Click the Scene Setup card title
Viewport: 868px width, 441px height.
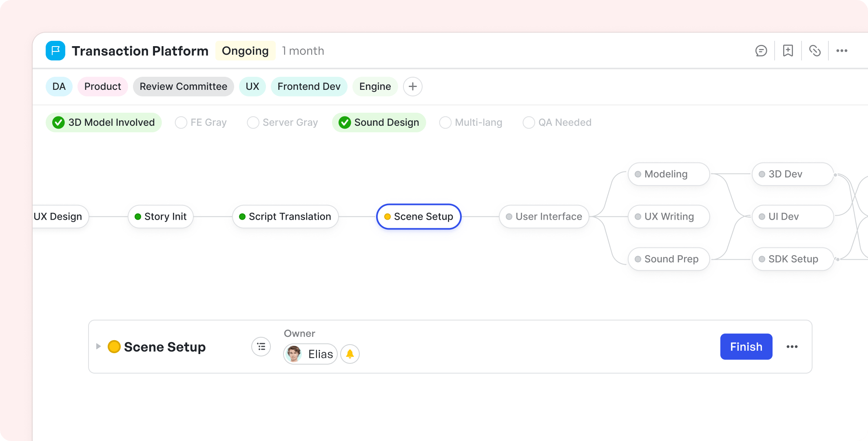(x=165, y=347)
